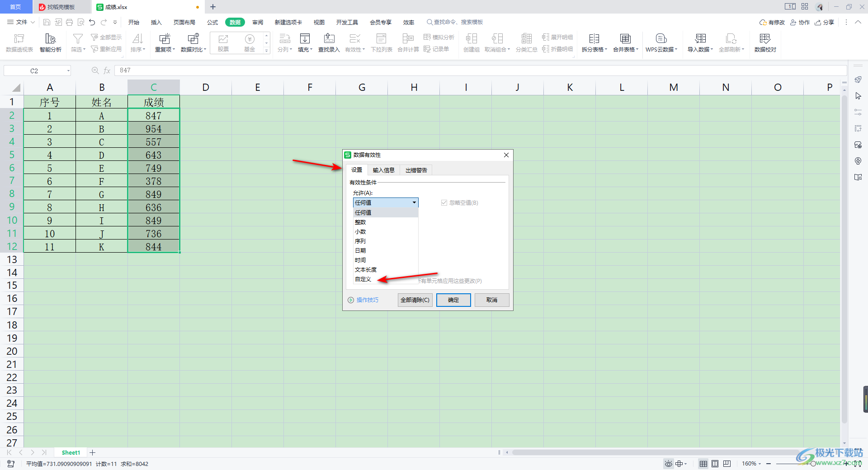The width and height of the screenshot is (868, 470).
Task: Open the 合并表格 merge tables tool
Action: coord(626,43)
